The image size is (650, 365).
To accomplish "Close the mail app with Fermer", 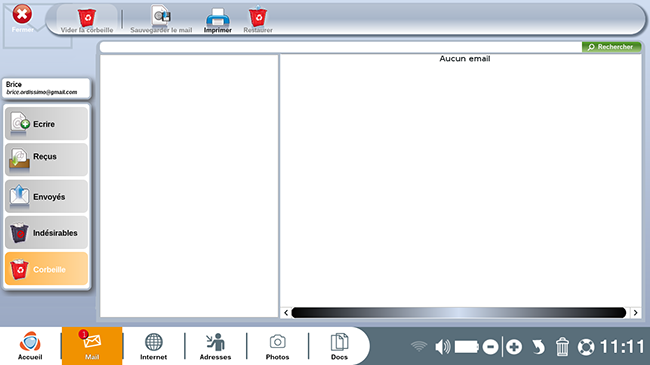I will coord(22,18).
